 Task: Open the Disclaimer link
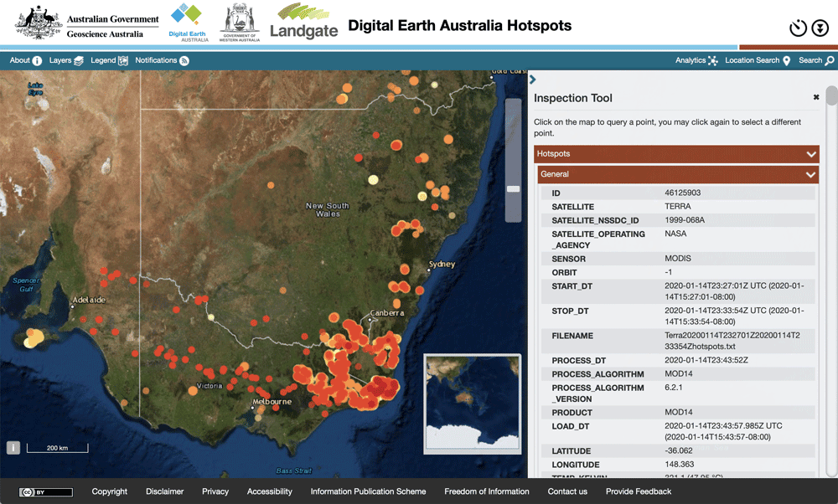click(x=164, y=491)
